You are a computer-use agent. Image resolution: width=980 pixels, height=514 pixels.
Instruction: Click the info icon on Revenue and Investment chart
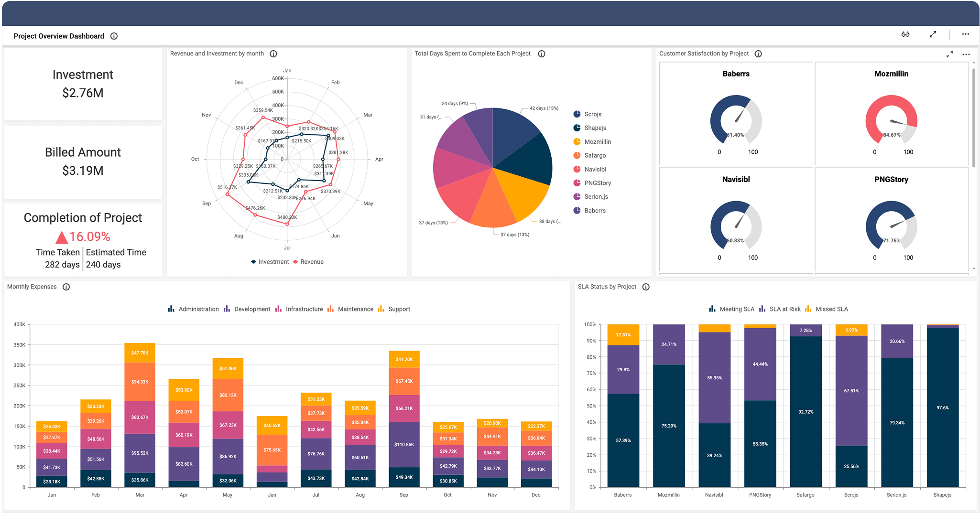[x=273, y=54]
